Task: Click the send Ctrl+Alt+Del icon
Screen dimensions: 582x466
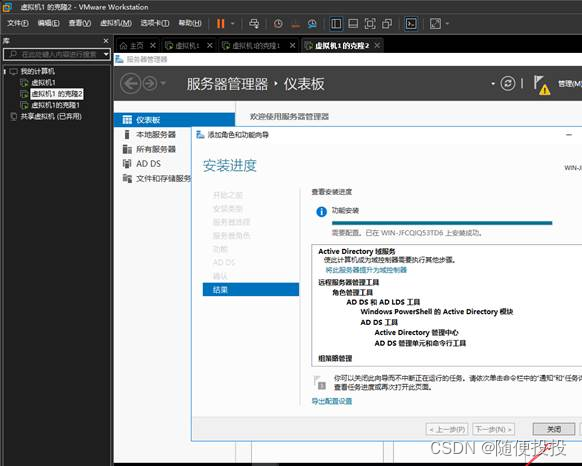Action: click(254, 24)
